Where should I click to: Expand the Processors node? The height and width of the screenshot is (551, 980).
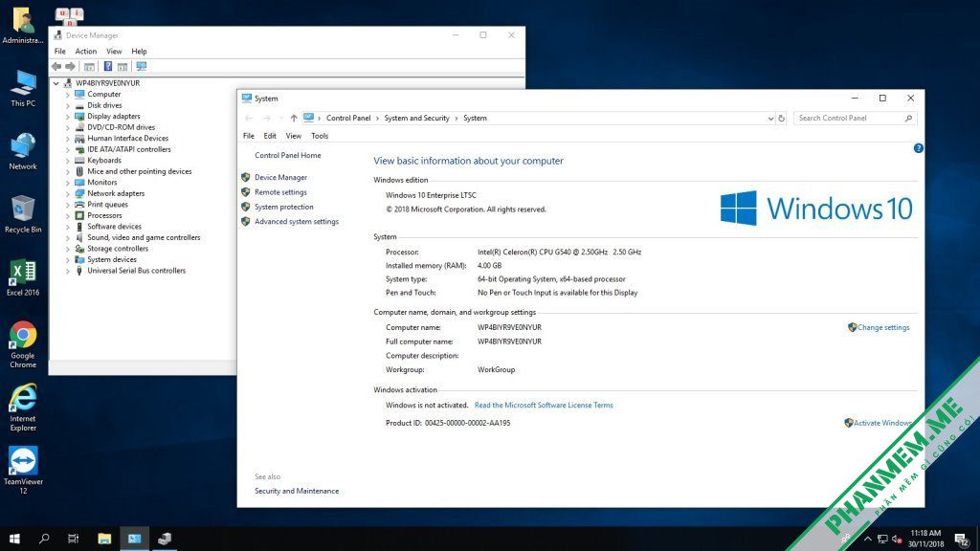tap(68, 215)
